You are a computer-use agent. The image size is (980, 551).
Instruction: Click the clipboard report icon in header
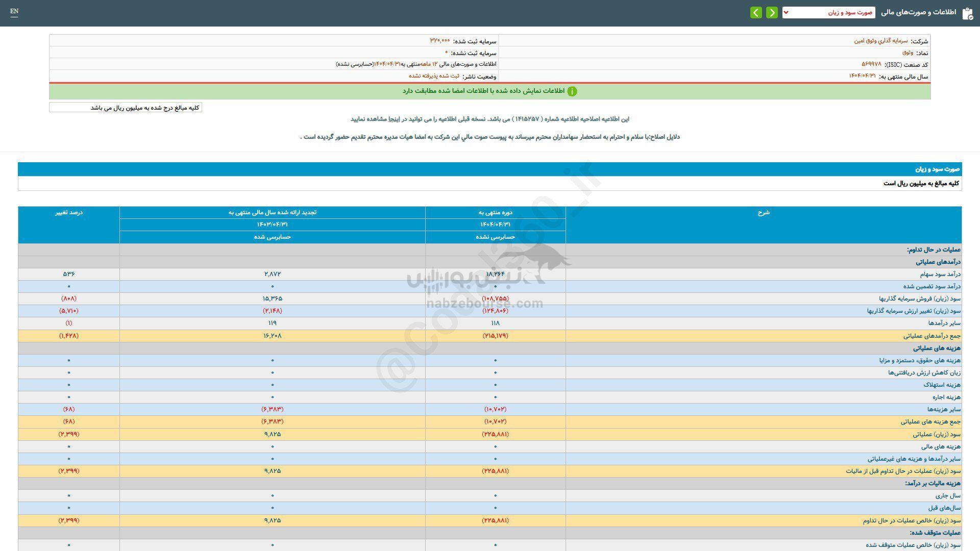[x=967, y=13]
